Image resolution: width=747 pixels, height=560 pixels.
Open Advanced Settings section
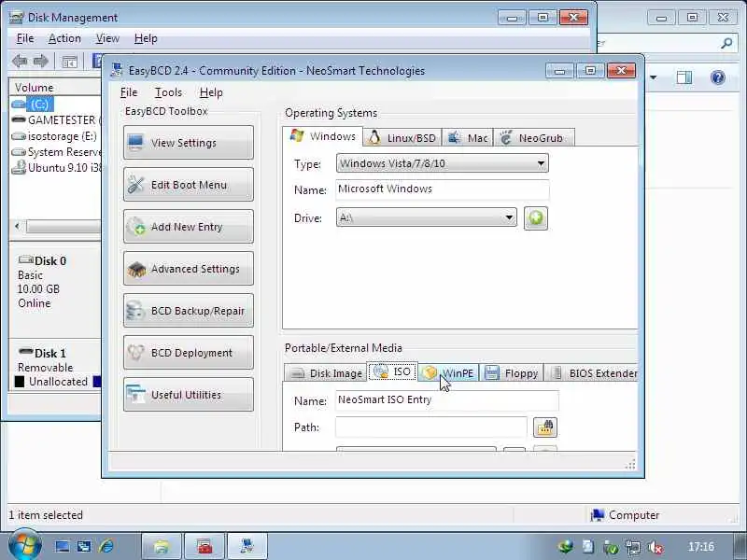189,269
